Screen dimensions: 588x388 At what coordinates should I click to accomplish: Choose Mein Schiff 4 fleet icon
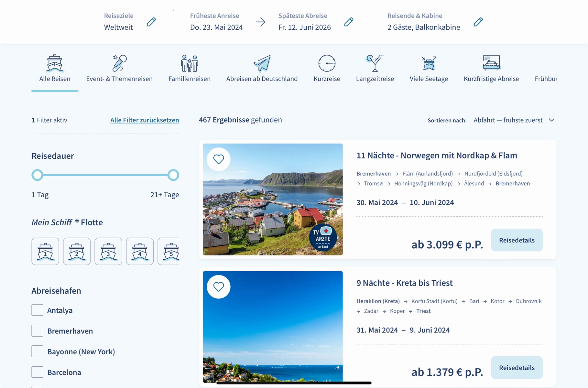(x=140, y=252)
